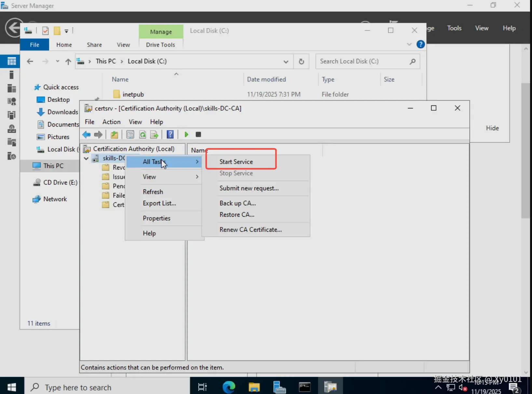Select the Pending Requests folder in the tree
This screenshot has width=532, height=394.
[114, 186]
